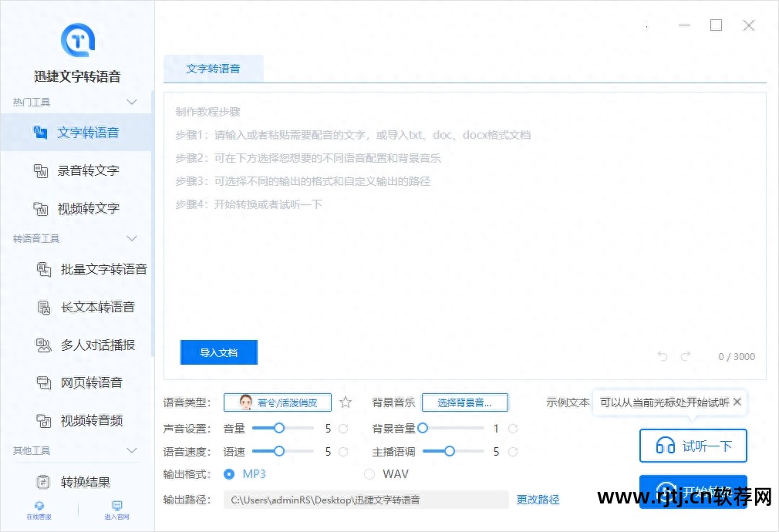Screen dimensions: 779x532
Task: Click the 转换结果 sidebar icon
Action: point(43,482)
